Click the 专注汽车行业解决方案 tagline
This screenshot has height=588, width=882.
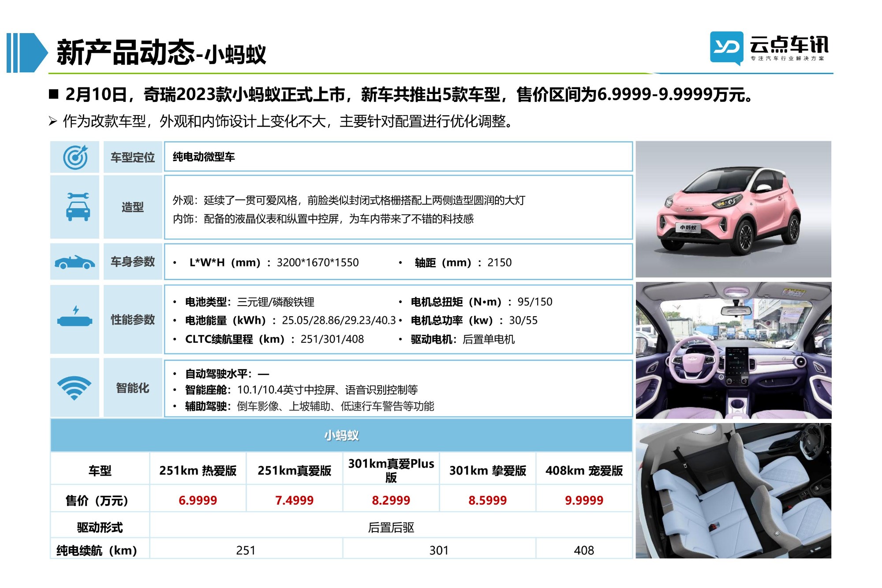[x=787, y=58]
